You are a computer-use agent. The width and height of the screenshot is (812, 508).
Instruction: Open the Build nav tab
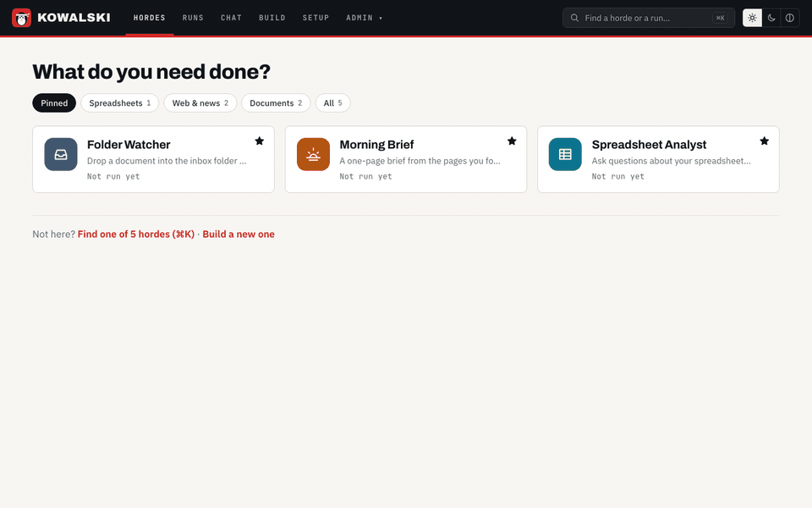coord(272,18)
